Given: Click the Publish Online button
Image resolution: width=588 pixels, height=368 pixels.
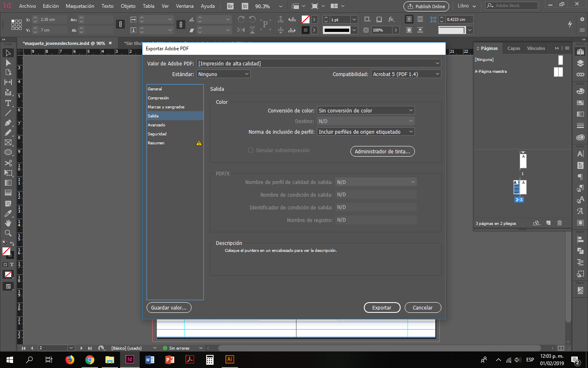Looking at the screenshot, I should point(426,6).
